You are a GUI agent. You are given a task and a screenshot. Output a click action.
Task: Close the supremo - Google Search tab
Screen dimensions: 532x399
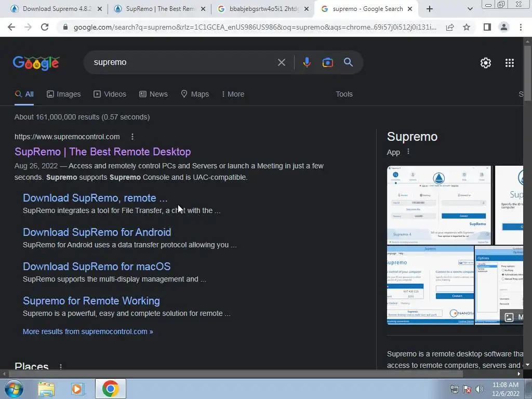pyautogui.click(x=409, y=9)
